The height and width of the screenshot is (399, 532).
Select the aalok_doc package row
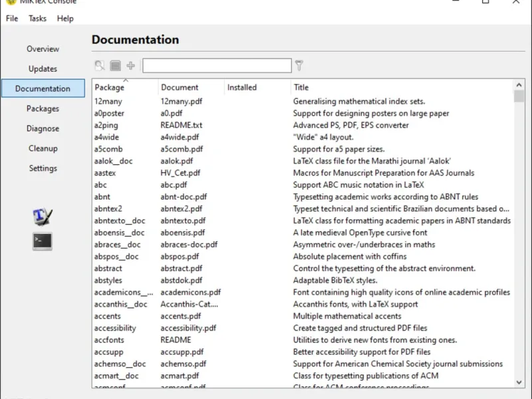tap(303, 161)
